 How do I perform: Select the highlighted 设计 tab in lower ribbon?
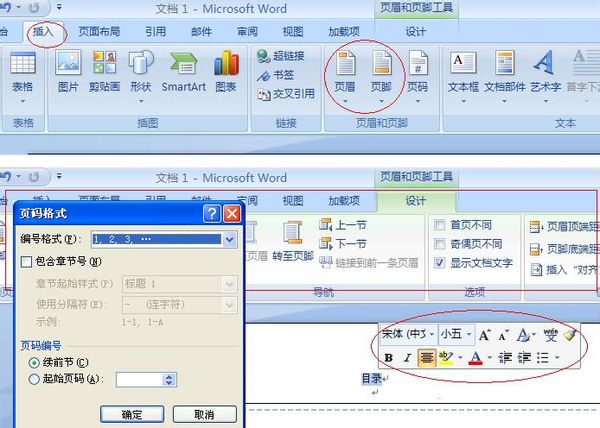tap(416, 200)
